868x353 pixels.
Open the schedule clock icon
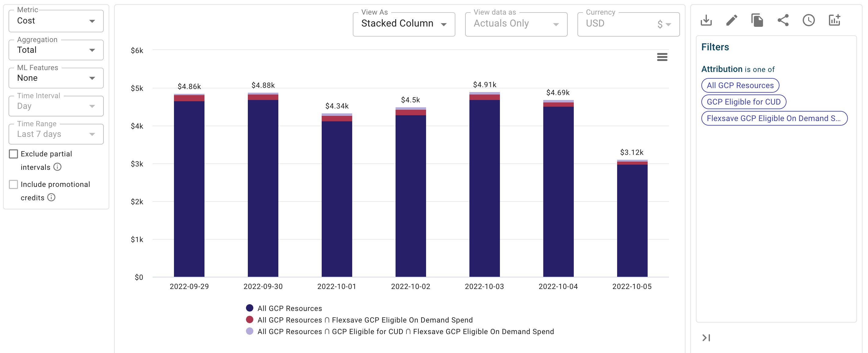tap(808, 20)
